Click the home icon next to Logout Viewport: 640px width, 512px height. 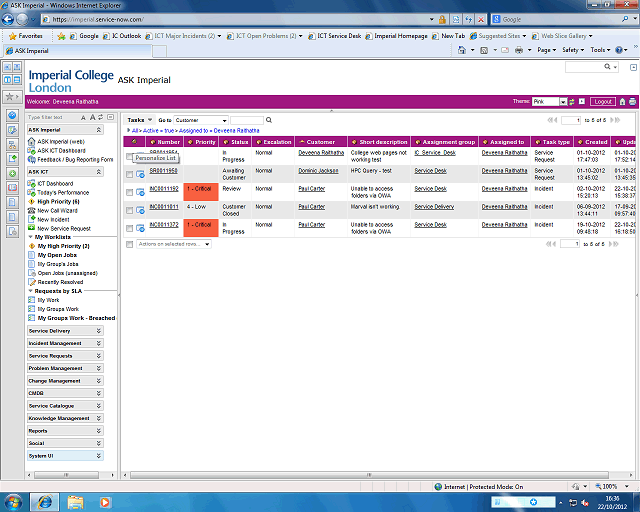(622, 102)
